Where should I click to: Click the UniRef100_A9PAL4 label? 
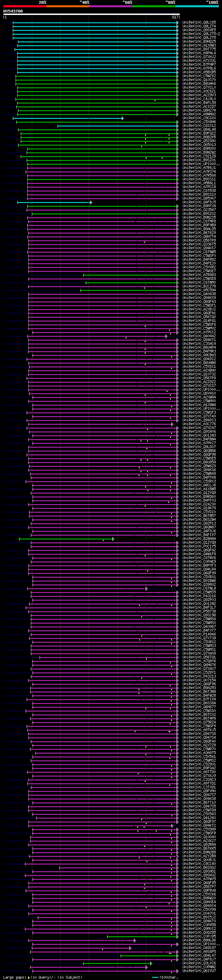[x=199, y=53]
